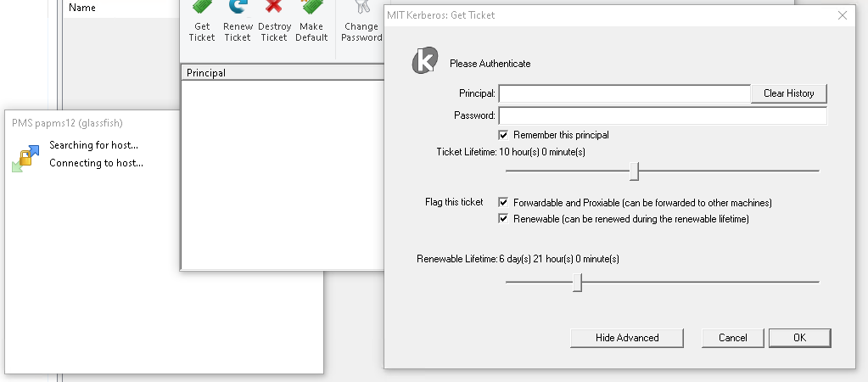Click the Name column header
The width and height of the screenshot is (868, 382).
click(82, 8)
